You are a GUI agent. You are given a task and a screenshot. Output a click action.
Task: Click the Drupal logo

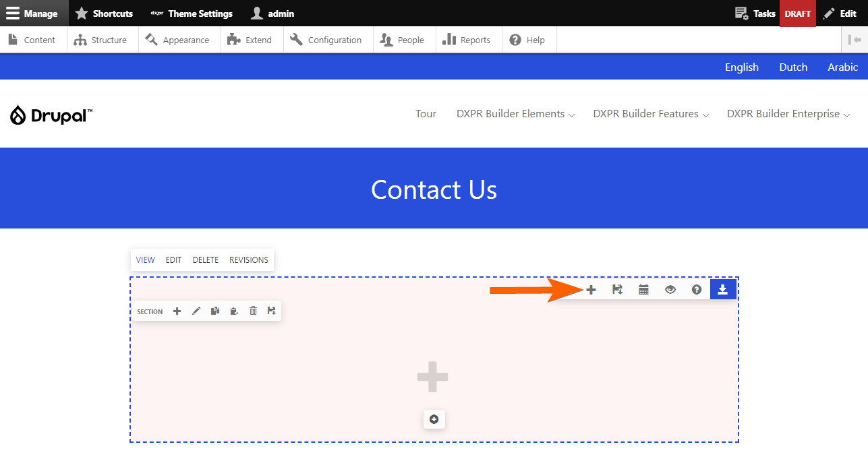pos(51,115)
